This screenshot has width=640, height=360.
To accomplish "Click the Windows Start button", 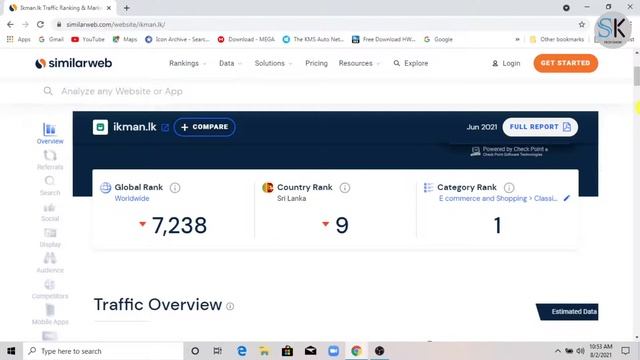I will pyautogui.click(x=11, y=351).
